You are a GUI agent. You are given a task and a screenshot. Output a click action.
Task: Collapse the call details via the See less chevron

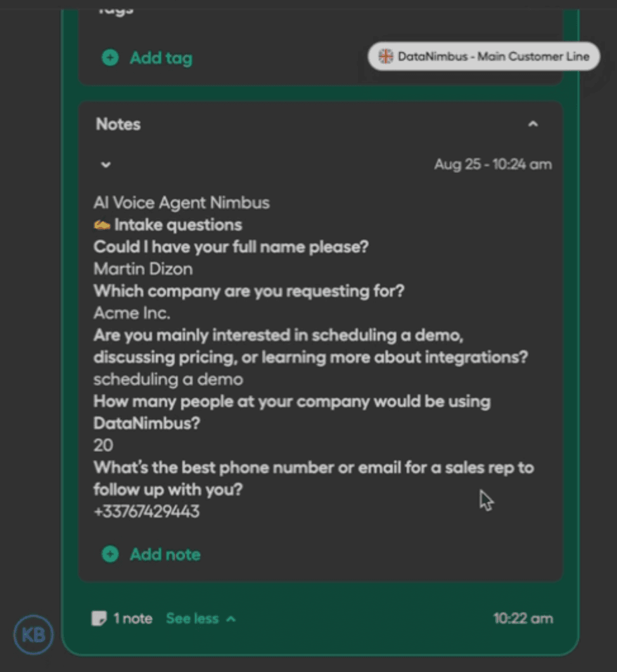point(231,618)
